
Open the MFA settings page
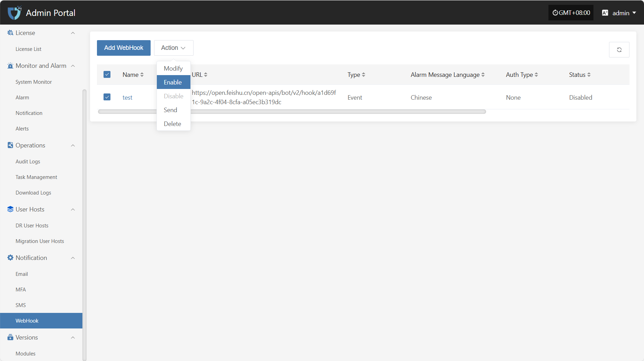click(21, 290)
